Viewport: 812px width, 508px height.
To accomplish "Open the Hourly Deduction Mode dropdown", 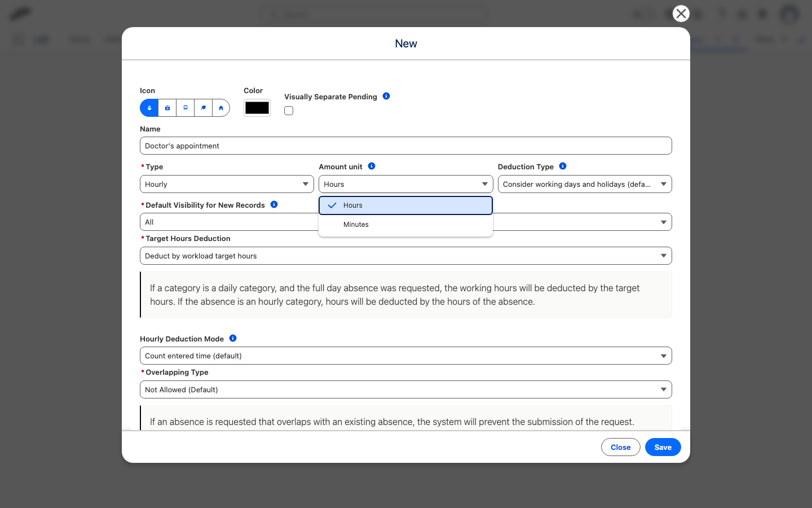I will pyautogui.click(x=406, y=356).
